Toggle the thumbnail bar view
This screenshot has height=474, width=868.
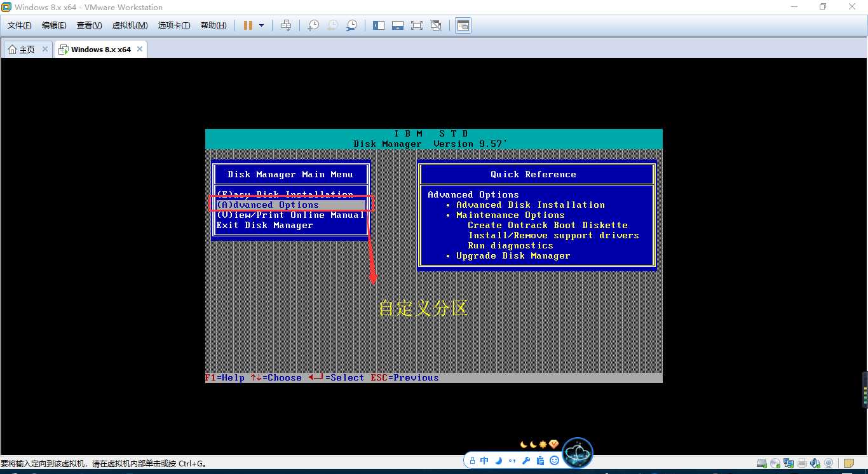tap(398, 25)
